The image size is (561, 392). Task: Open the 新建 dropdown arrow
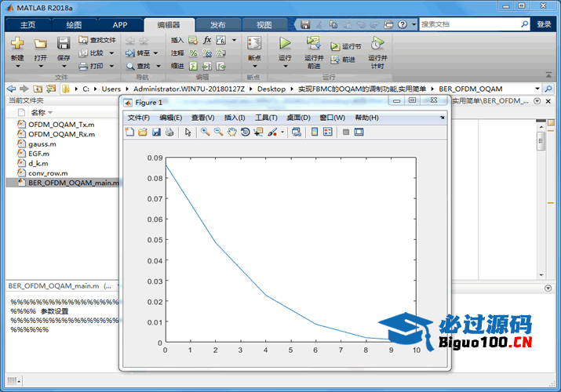click(x=17, y=66)
